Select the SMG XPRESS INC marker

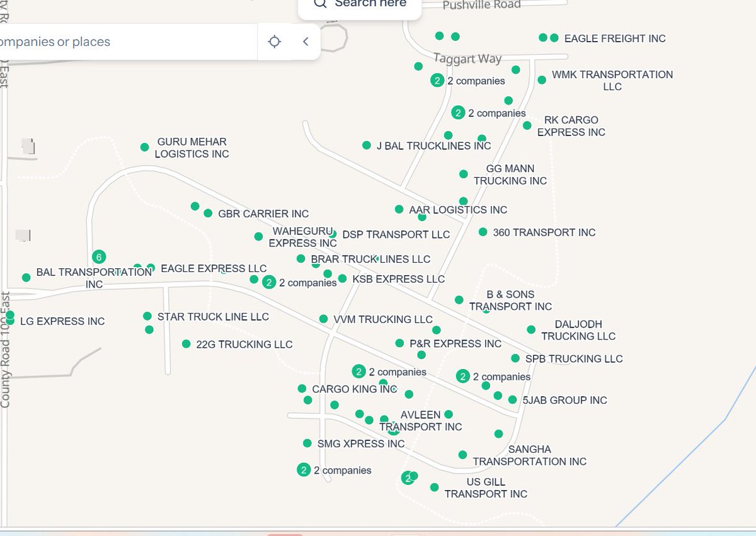[x=306, y=443]
